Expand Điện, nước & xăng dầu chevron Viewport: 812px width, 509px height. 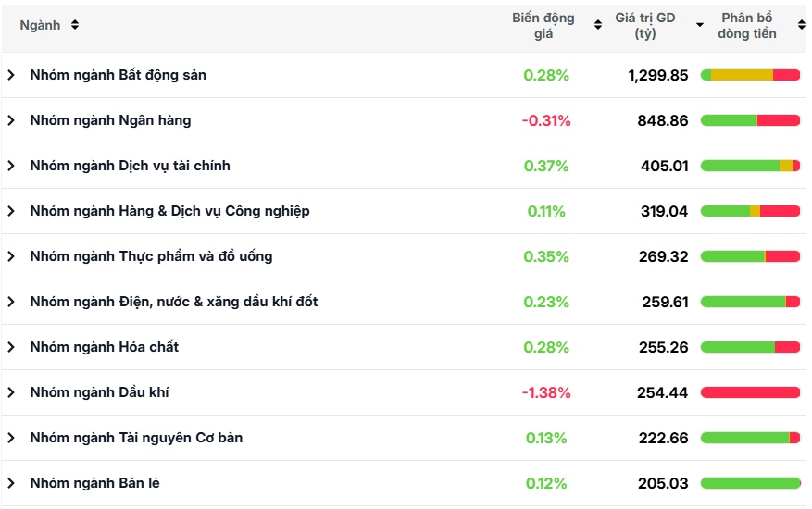coord(11,302)
